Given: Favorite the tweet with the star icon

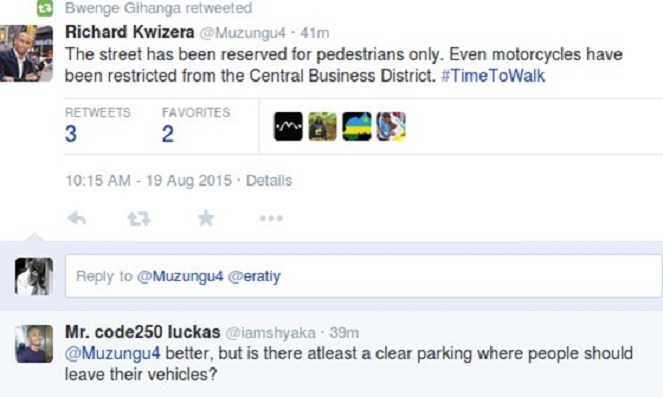Looking at the screenshot, I should tap(206, 218).
